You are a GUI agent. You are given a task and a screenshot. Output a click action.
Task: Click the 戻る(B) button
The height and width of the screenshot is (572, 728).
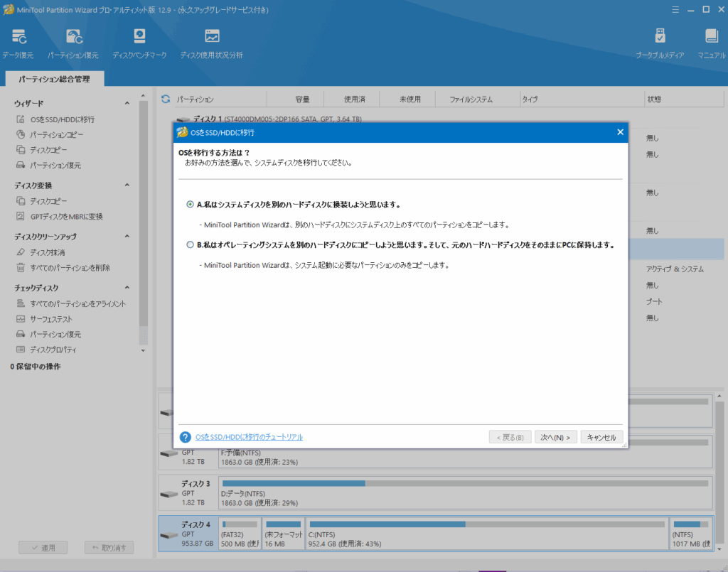click(x=510, y=437)
